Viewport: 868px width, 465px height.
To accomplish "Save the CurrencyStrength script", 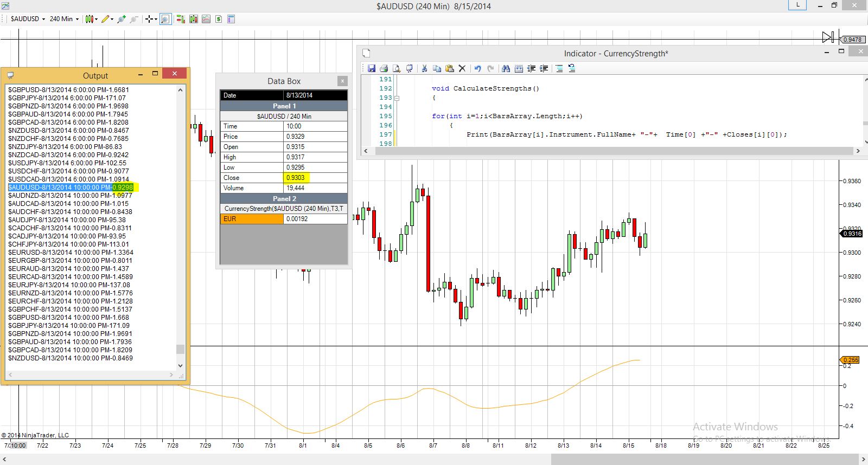I will 372,68.
